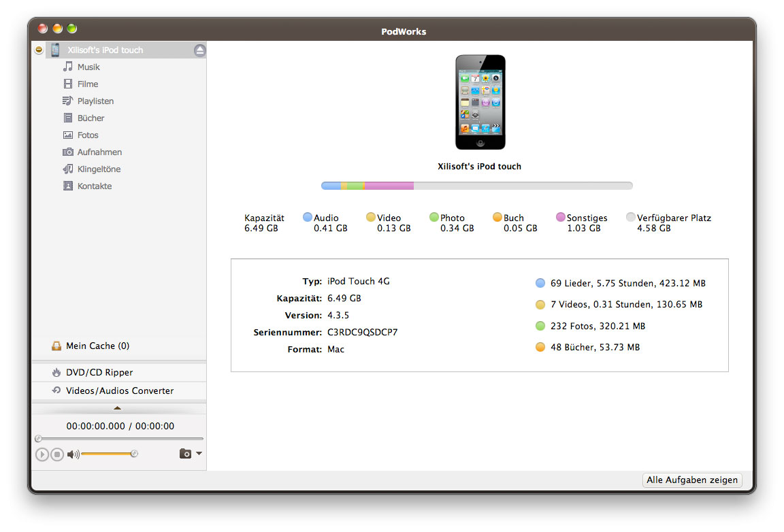Click the Format value Mac
The height and width of the screenshot is (532, 784).
336,349
